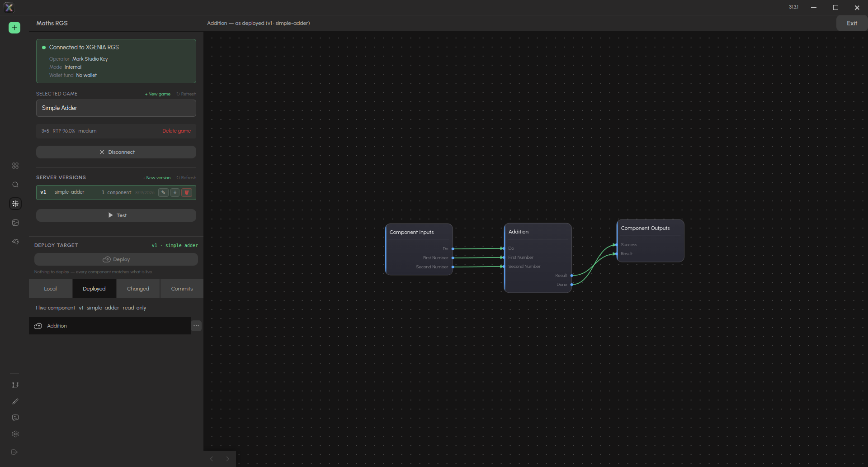Click the New version link
Image resolution: width=868 pixels, height=467 pixels.
157,178
